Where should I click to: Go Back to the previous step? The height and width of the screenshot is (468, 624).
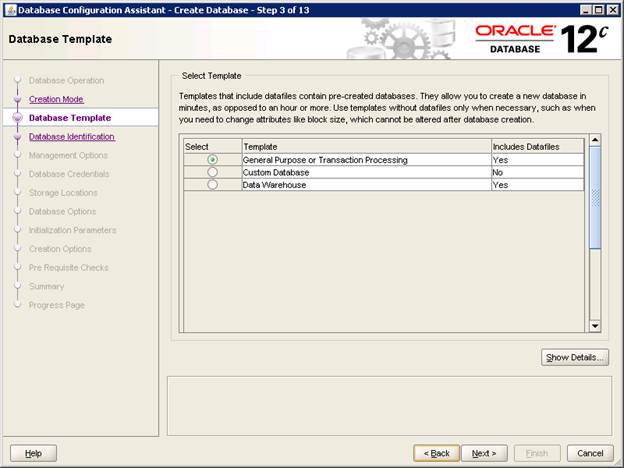[437, 453]
